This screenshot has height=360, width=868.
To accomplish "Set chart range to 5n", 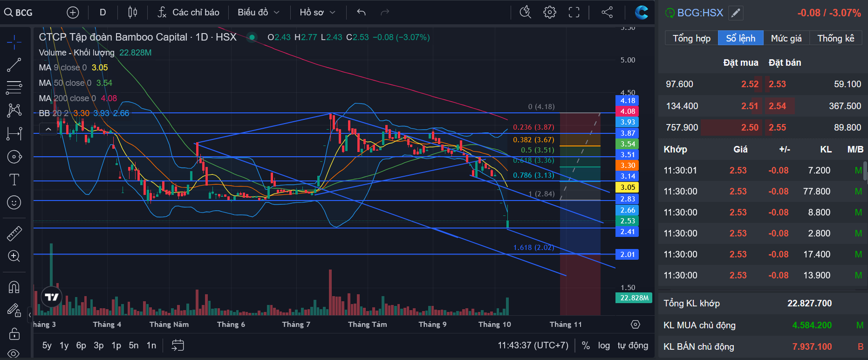I will [134, 346].
